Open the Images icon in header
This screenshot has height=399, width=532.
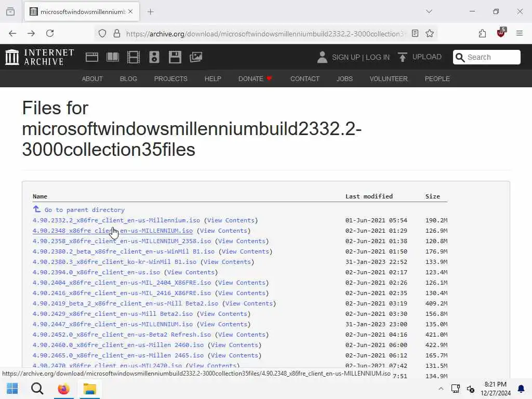coord(196,57)
